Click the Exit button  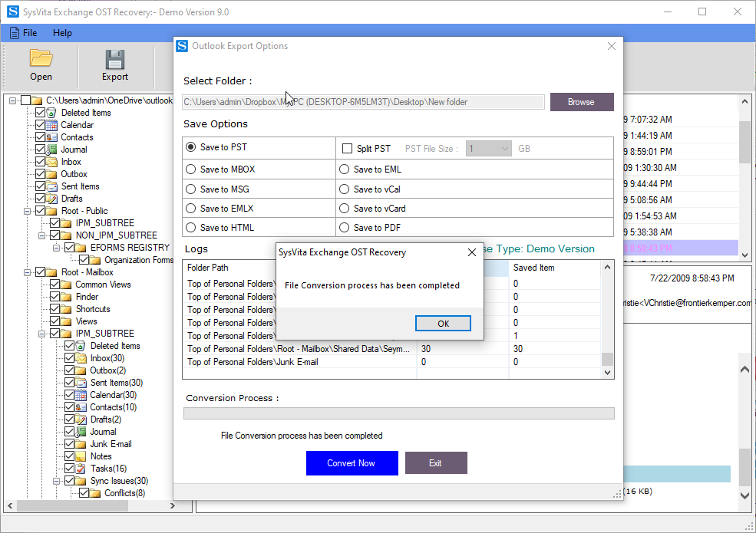pos(436,463)
